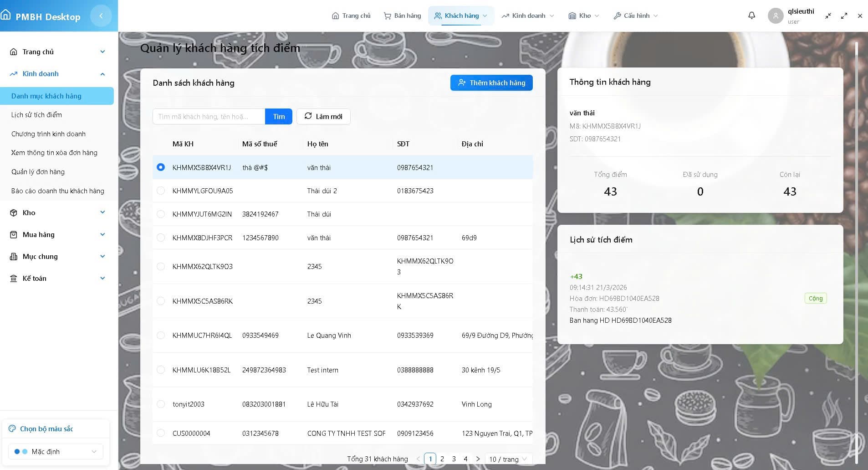Click the palette icon beside Chọn bộ màu sắc

tap(12, 428)
